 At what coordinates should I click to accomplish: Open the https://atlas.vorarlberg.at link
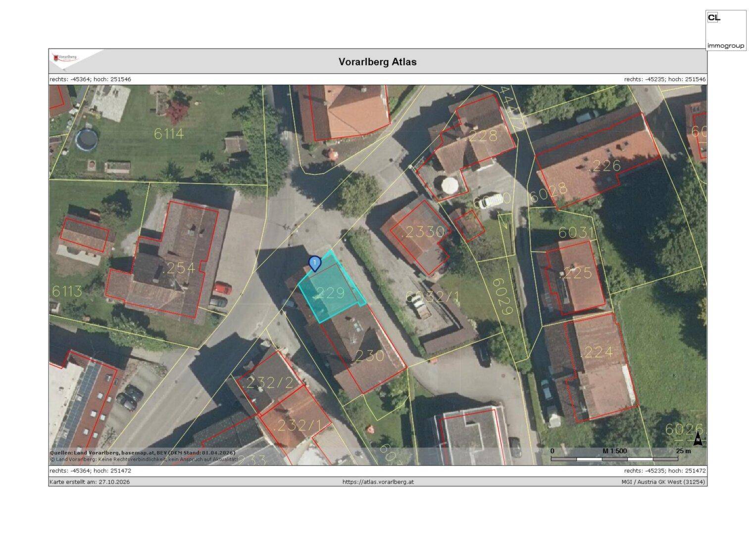click(x=378, y=481)
